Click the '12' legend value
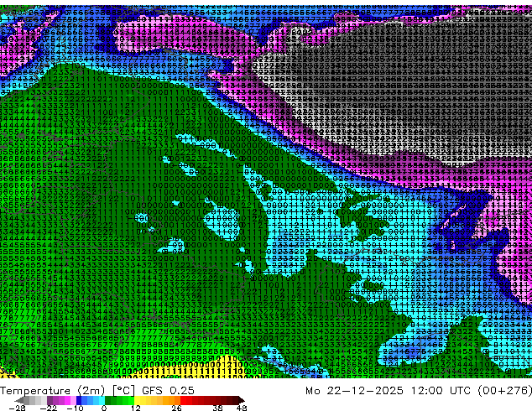The image size is (532, 411). 136,408
